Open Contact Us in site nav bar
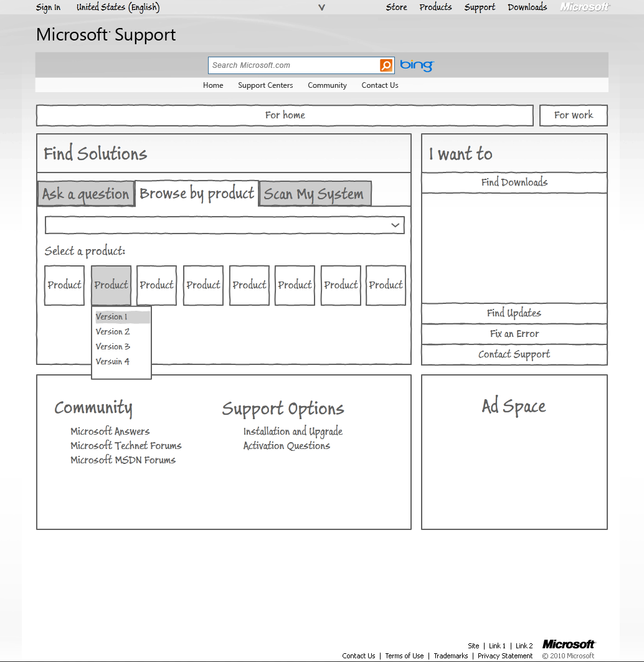644x662 pixels. point(380,85)
